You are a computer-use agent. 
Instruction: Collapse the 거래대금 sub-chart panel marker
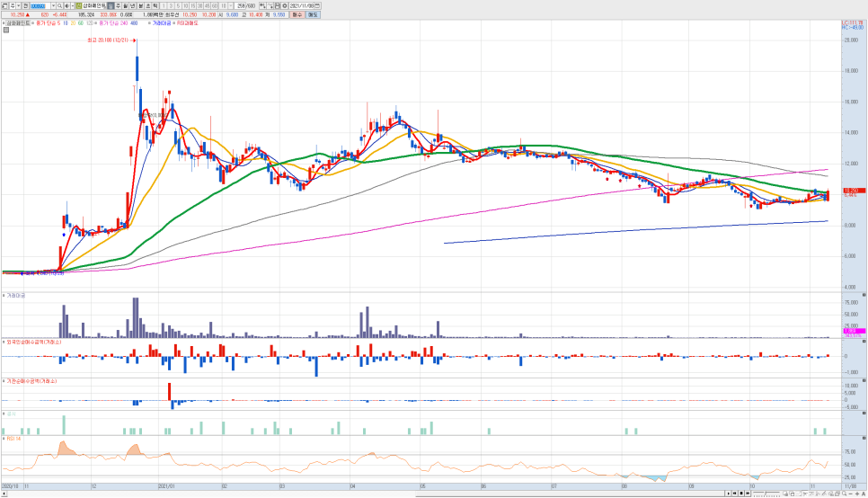tap(4, 296)
